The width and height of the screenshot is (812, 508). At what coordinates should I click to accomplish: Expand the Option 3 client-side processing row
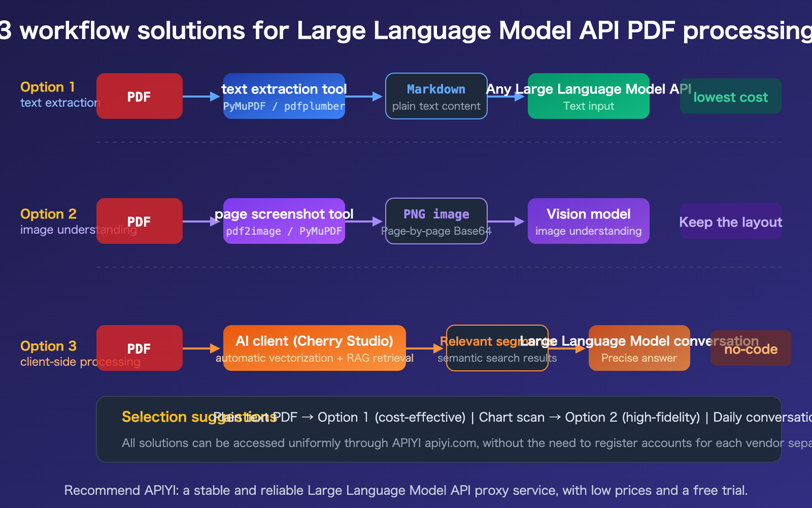48,353
